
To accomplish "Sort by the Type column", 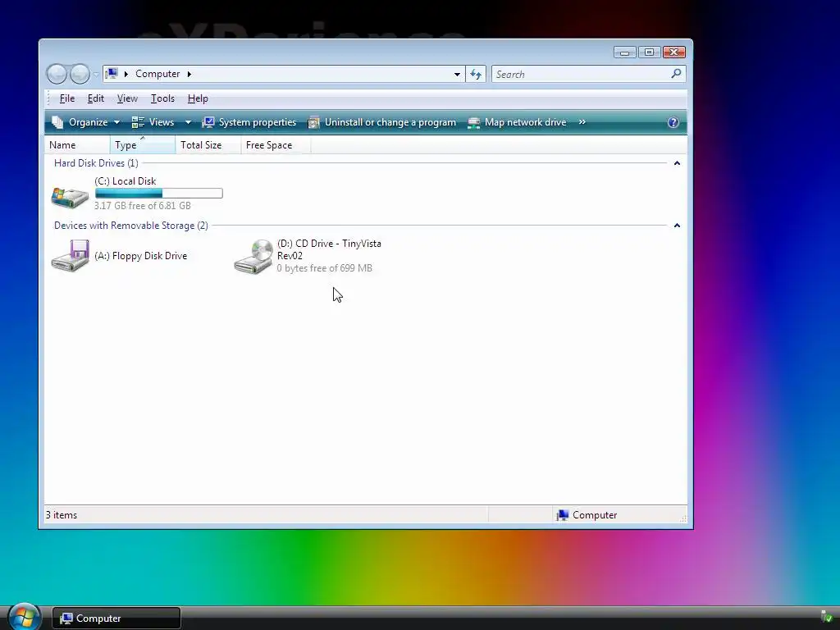I will click(143, 145).
